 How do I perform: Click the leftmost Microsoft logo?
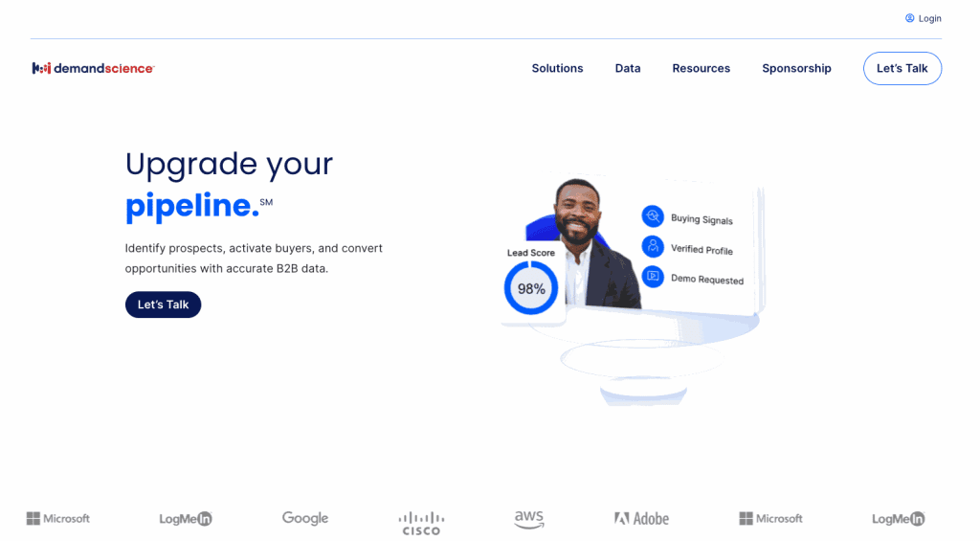[58, 518]
